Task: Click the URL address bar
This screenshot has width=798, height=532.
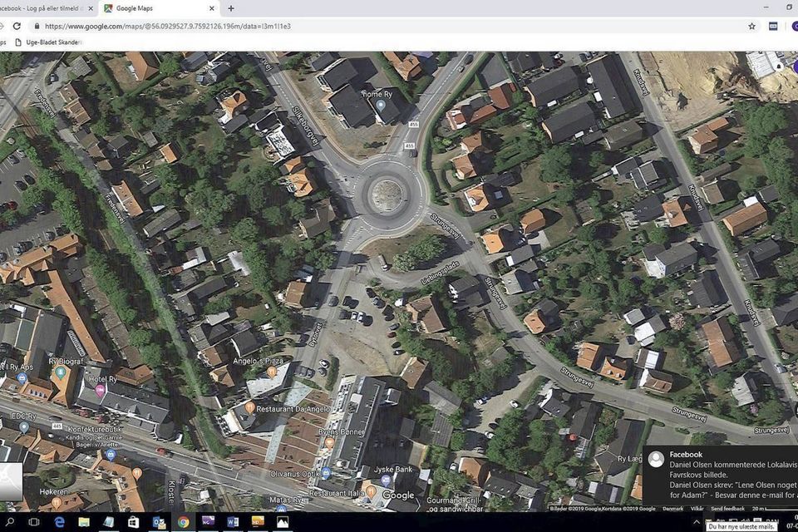Action: 387,26
